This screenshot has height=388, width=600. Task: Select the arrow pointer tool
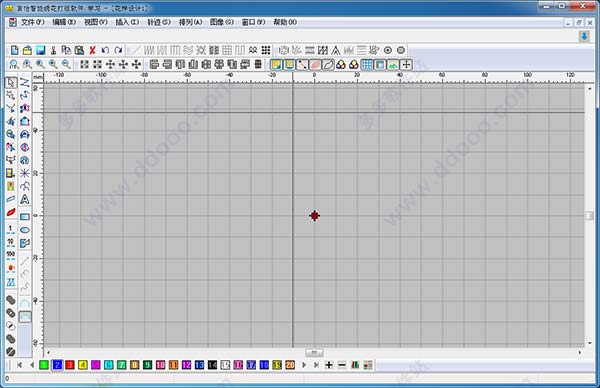(11, 83)
